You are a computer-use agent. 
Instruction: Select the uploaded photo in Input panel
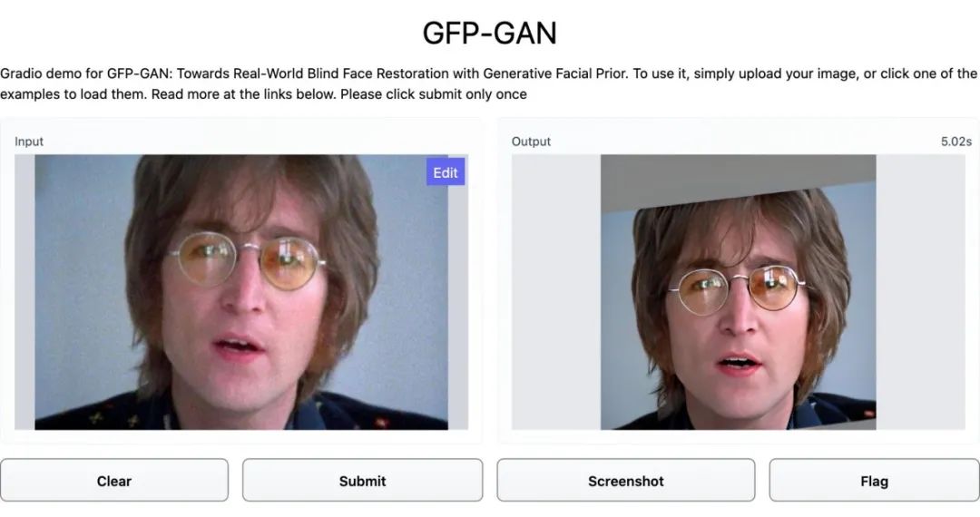241,292
